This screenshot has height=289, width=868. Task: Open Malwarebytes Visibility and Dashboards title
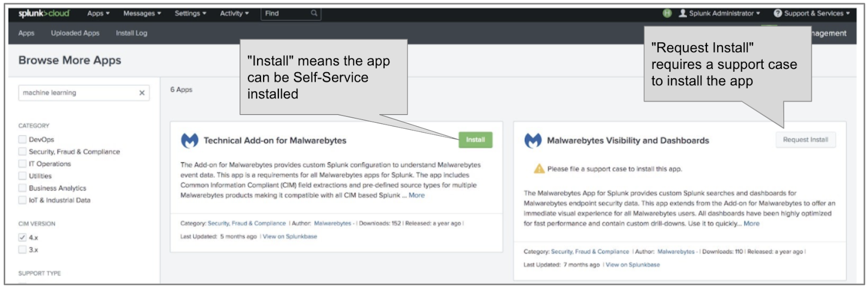tap(628, 141)
